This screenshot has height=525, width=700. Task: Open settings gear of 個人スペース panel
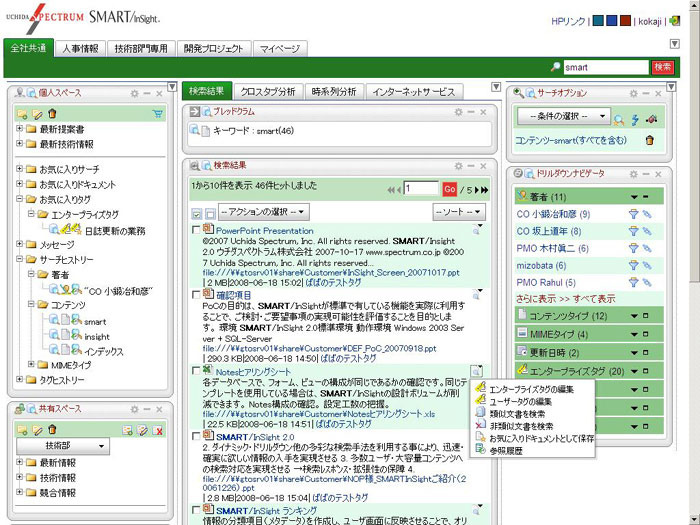click(134, 93)
